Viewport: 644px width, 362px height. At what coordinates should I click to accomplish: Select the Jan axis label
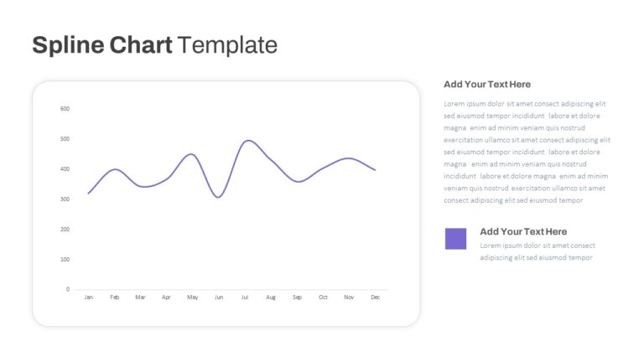point(88,297)
